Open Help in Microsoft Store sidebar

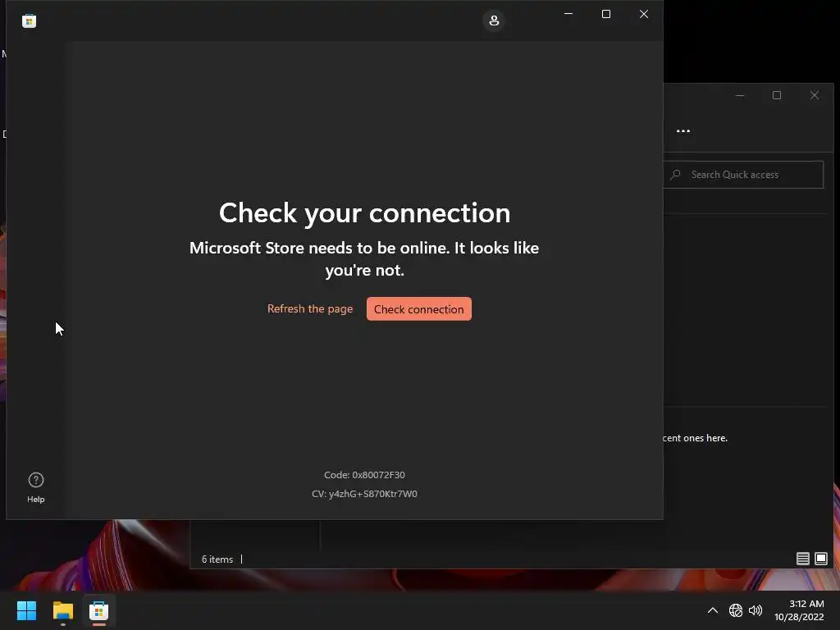click(36, 487)
